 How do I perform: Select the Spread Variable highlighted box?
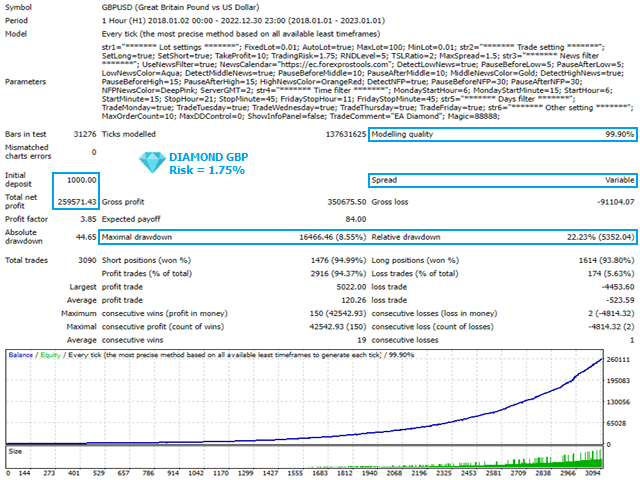[x=502, y=180]
